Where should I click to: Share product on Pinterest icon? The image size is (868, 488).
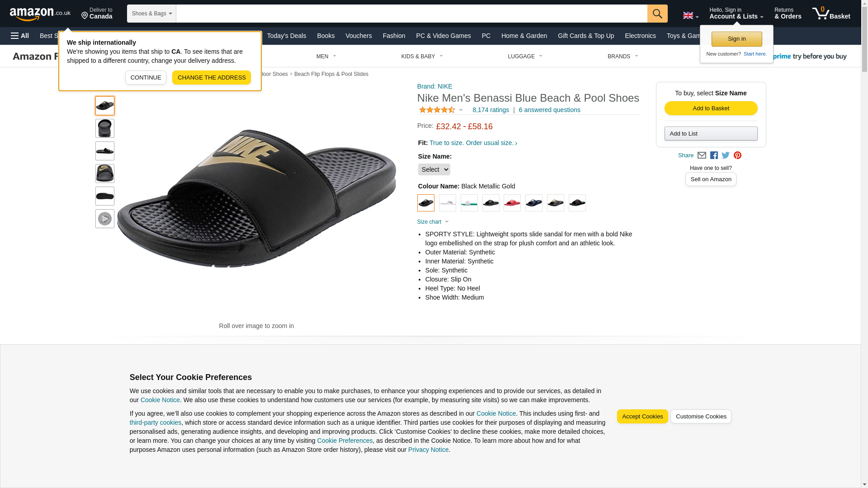coord(737,155)
